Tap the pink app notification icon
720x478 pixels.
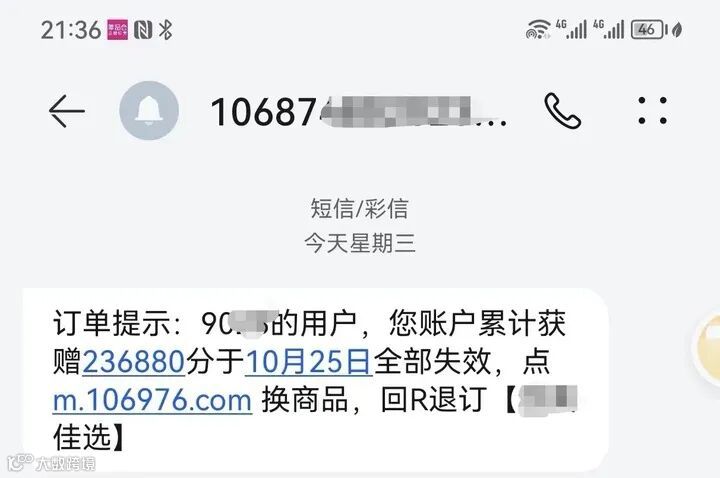118,30
